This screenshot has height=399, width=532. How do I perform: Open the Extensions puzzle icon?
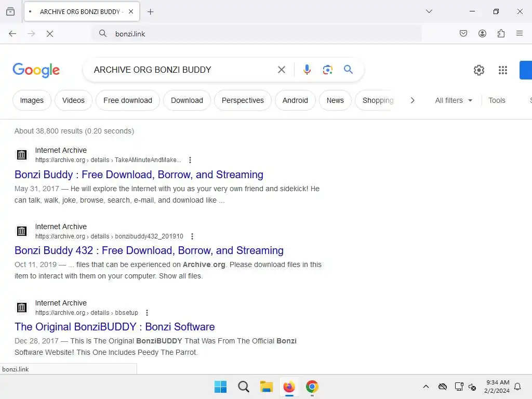tap(501, 33)
